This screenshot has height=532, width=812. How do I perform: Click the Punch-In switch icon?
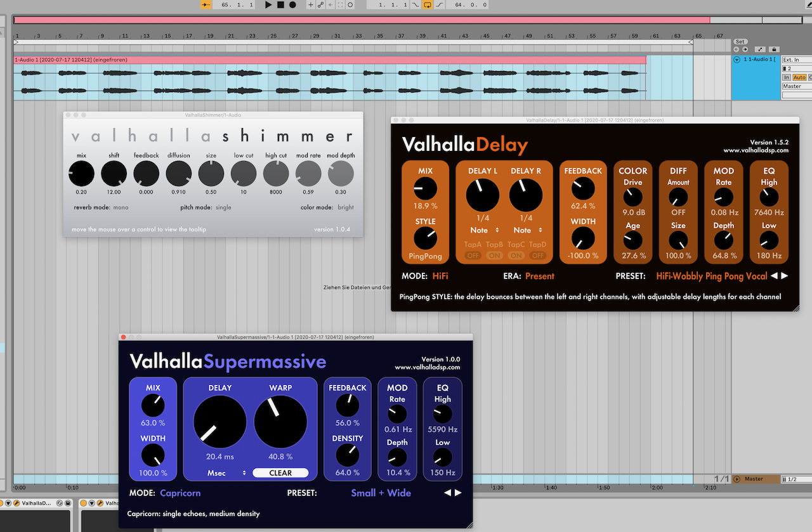tap(416, 4)
